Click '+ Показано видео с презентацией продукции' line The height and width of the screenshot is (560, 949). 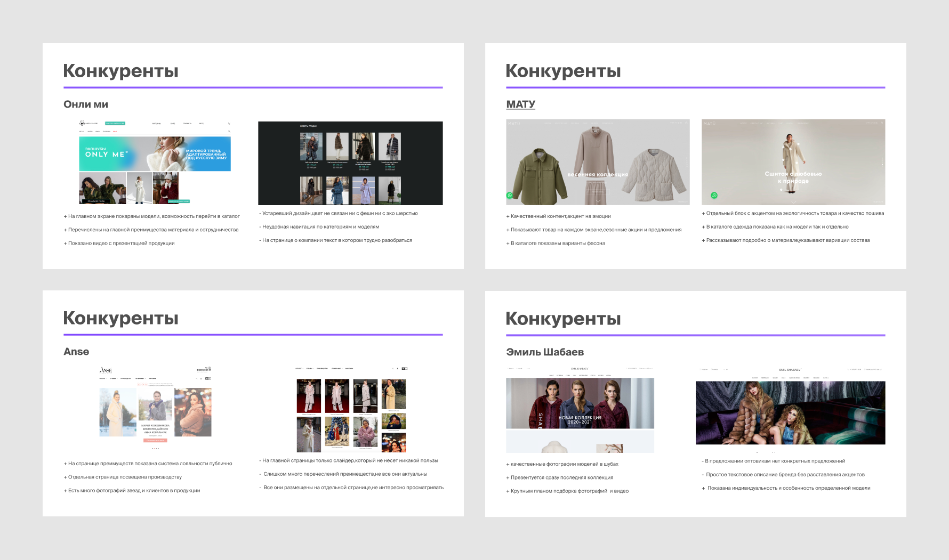pos(119,244)
